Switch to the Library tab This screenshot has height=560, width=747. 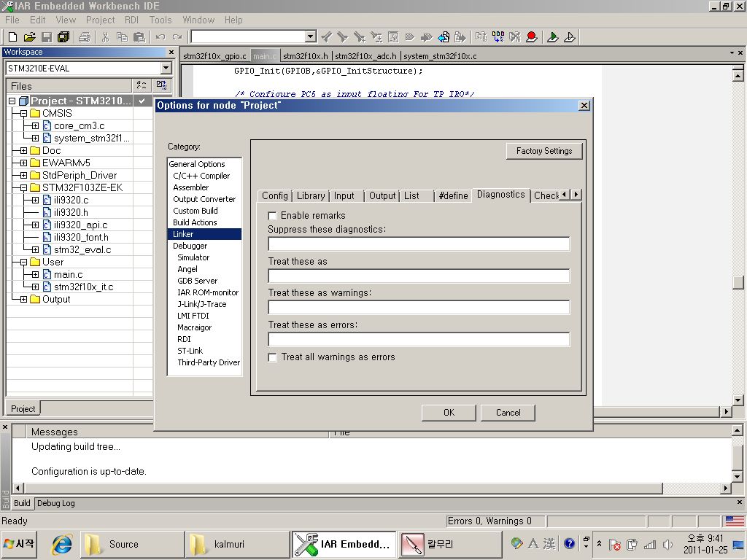tap(311, 195)
